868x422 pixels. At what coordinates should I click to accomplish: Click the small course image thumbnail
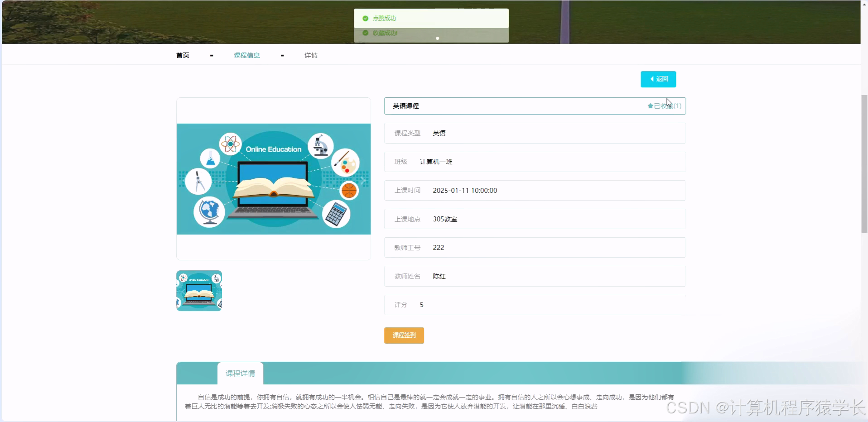click(198, 290)
